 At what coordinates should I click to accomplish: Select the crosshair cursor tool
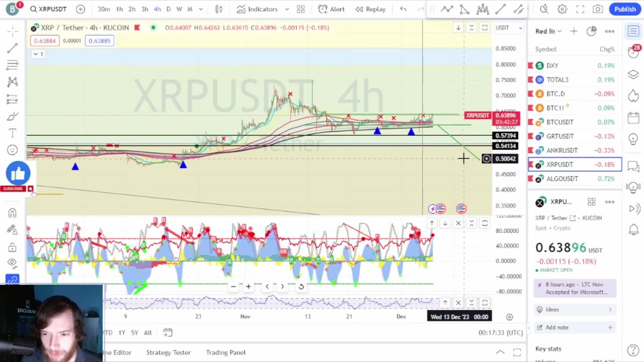pyautogui.click(x=13, y=32)
